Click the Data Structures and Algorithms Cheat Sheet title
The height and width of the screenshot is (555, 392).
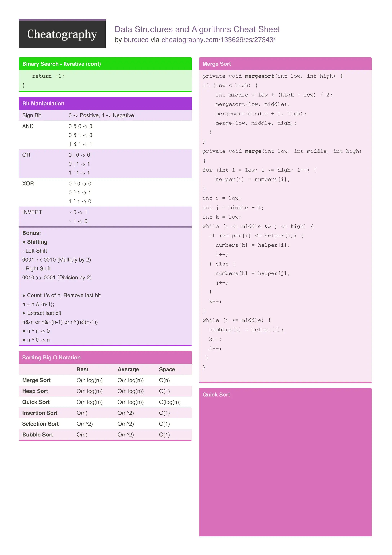coord(197,29)
